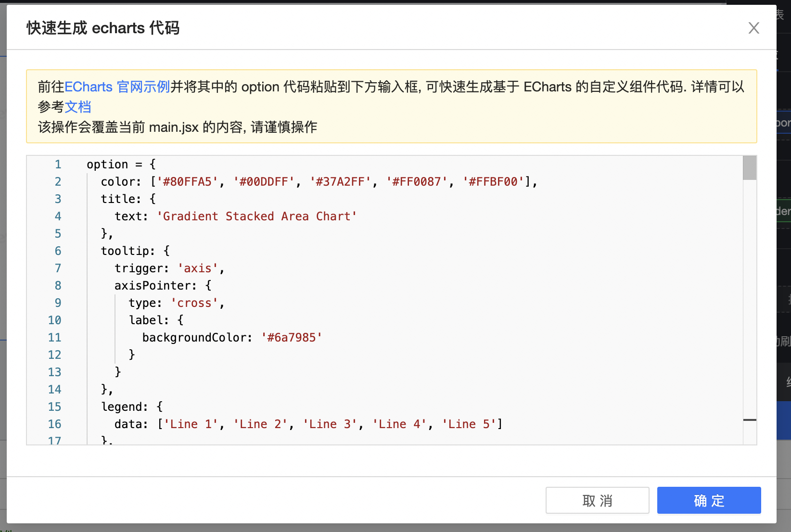Screen dimensions: 791x532
Task: Open the ECharts 官网示例 link
Action: click(117, 87)
